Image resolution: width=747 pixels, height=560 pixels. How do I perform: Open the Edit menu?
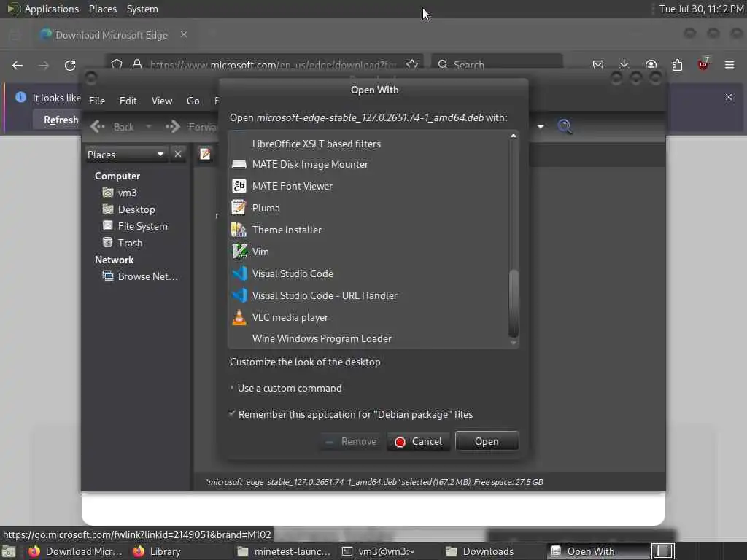tap(128, 101)
